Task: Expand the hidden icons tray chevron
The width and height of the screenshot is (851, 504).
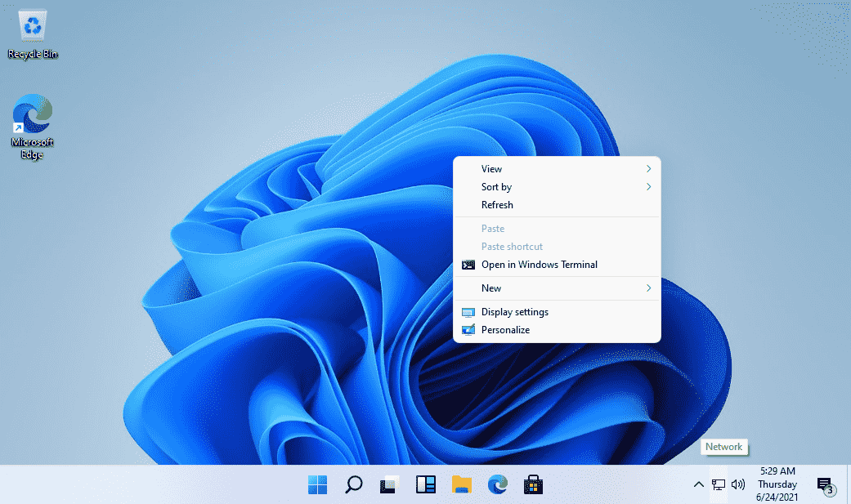Action: (x=699, y=484)
